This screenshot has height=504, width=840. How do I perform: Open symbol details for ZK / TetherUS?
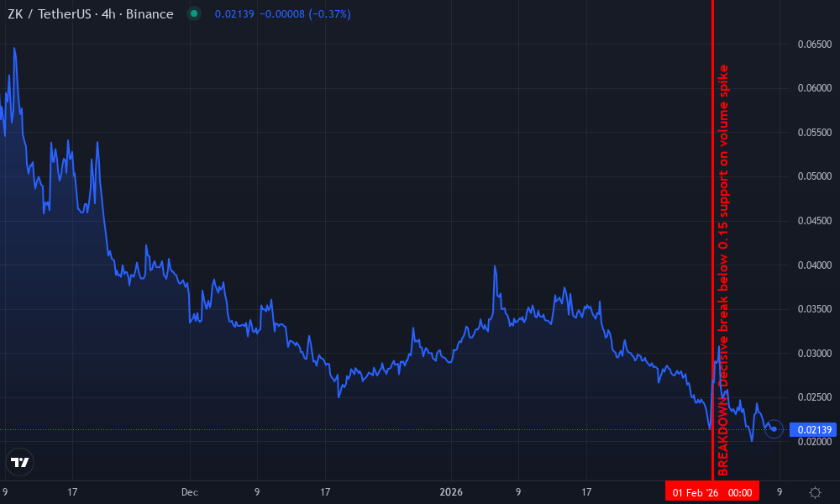point(50,14)
